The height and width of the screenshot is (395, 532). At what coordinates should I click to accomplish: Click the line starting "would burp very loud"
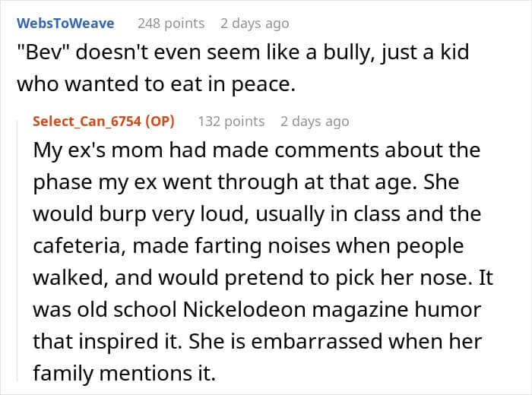tap(255, 213)
